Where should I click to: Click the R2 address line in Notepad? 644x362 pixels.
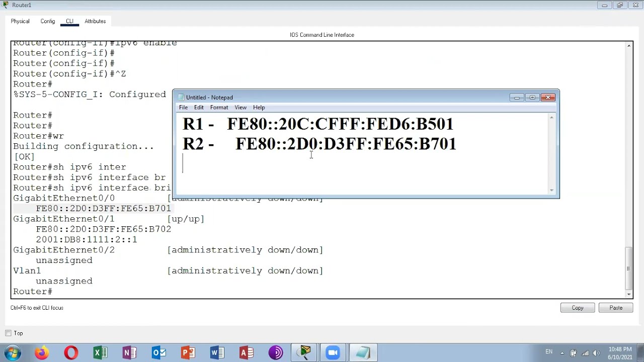[x=319, y=144]
